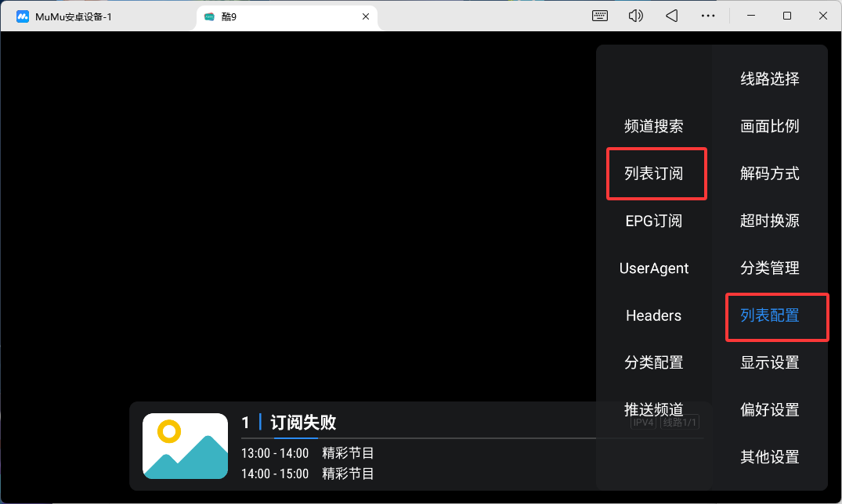The height and width of the screenshot is (504, 842).
Task: Open 偏好设置 menu item
Action: (769, 409)
